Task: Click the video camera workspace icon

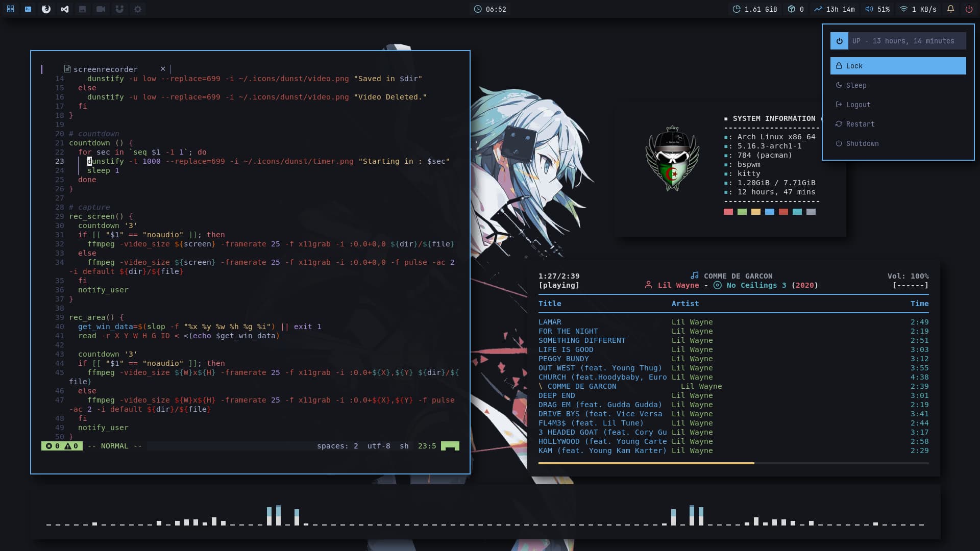Action: pyautogui.click(x=101, y=9)
